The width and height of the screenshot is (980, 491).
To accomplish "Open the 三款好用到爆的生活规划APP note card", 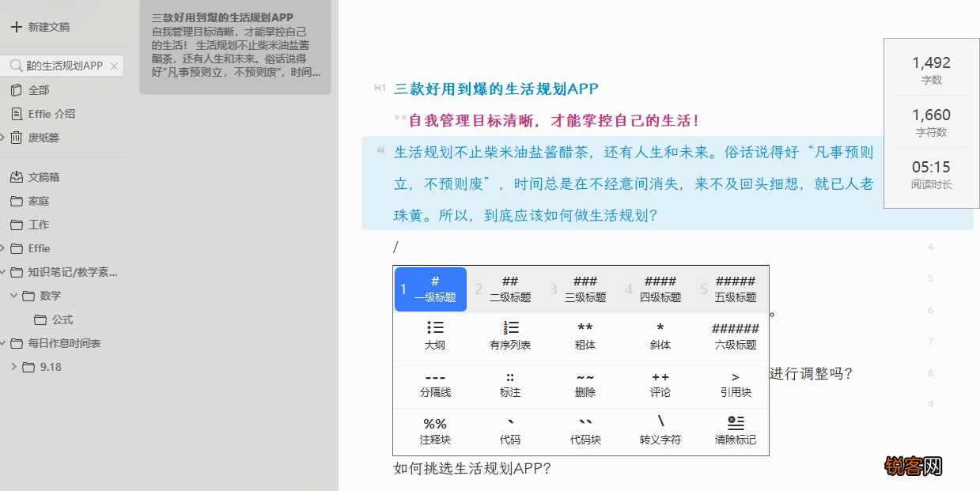I will (x=235, y=47).
